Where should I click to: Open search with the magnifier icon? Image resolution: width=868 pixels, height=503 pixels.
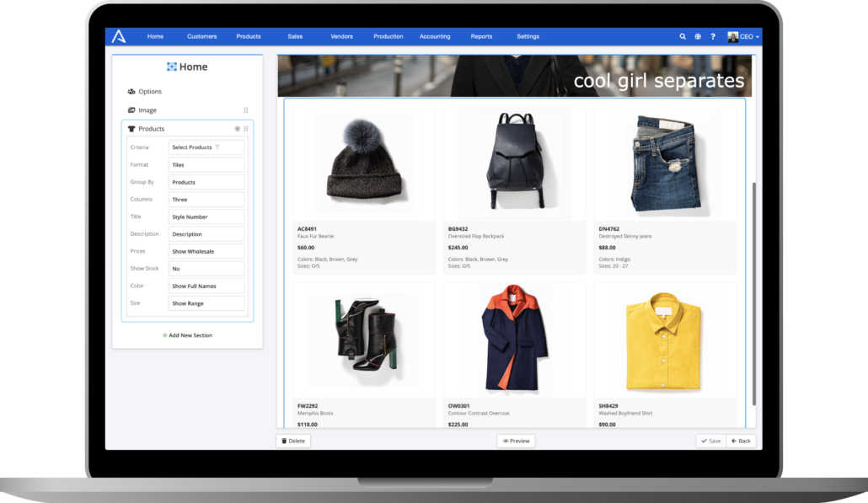(x=683, y=36)
